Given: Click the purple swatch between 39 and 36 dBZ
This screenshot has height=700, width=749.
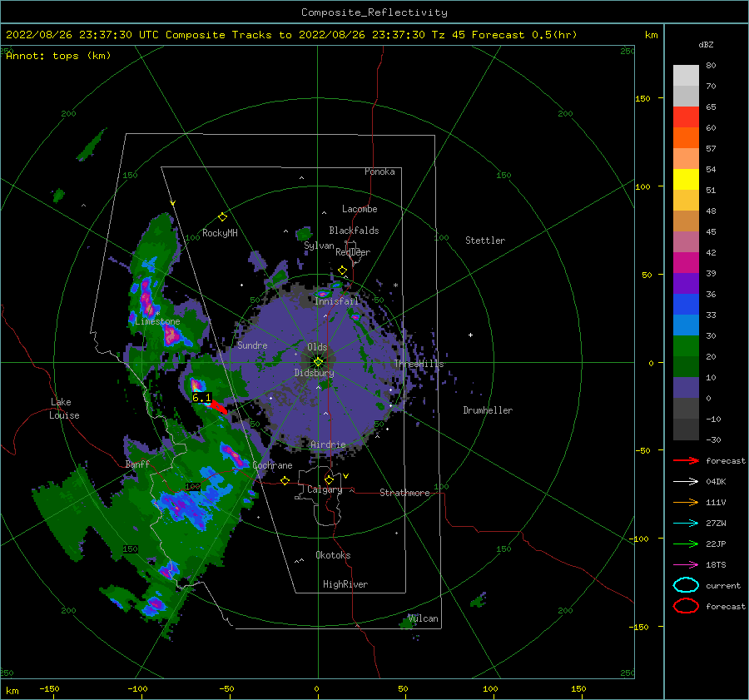Looking at the screenshot, I should (x=686, y=284).
